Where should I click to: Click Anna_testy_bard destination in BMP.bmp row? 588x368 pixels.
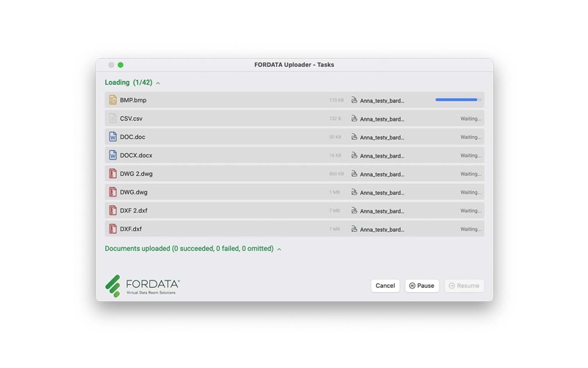click(x=382, y=101)
